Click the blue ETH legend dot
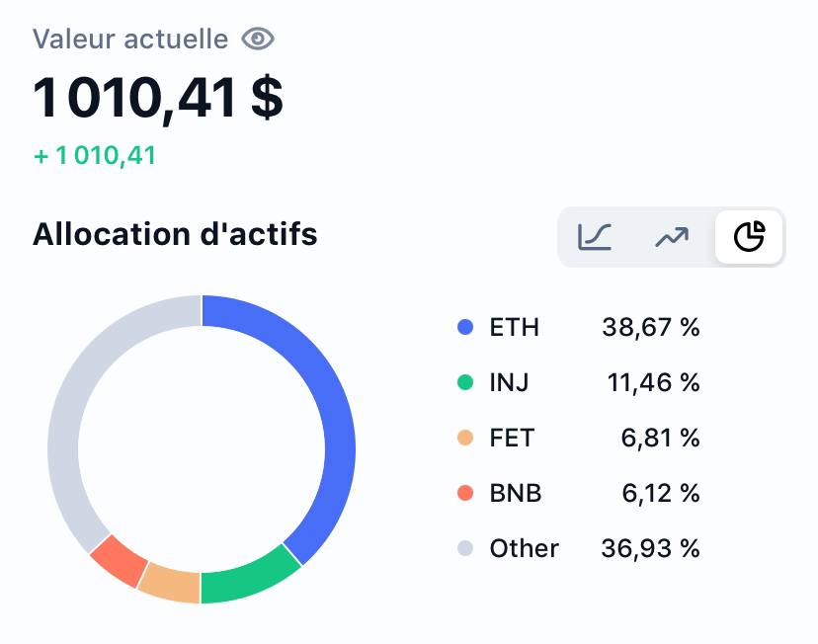This screenshot has height=644, width=818. pyautogui.click(x=464, y=327)
